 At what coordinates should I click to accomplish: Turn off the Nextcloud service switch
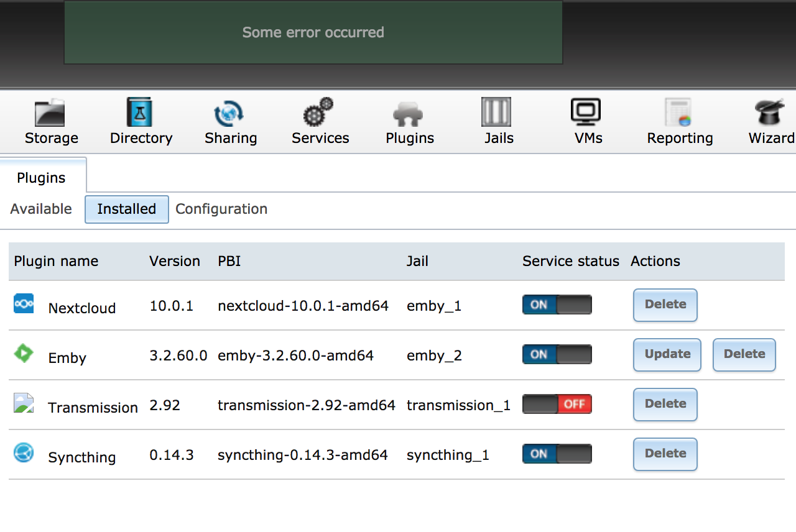(x=557, y=305)
